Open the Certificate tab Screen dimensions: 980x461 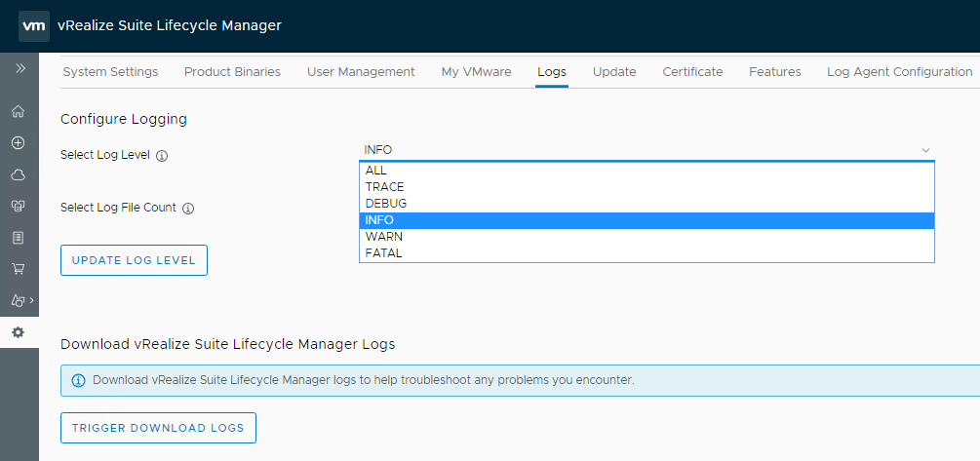692,72
